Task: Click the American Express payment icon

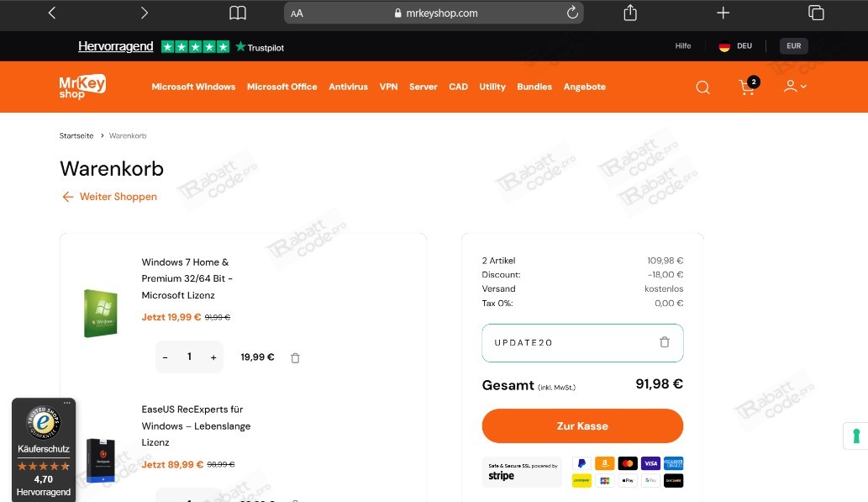Action: coord(674,463)
